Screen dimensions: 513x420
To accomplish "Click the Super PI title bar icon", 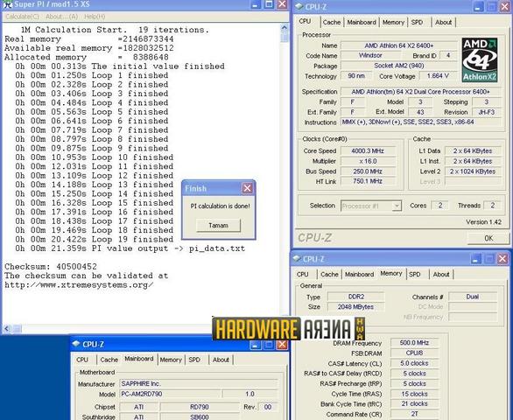I will pyautogui.click(x=7, y=4).
